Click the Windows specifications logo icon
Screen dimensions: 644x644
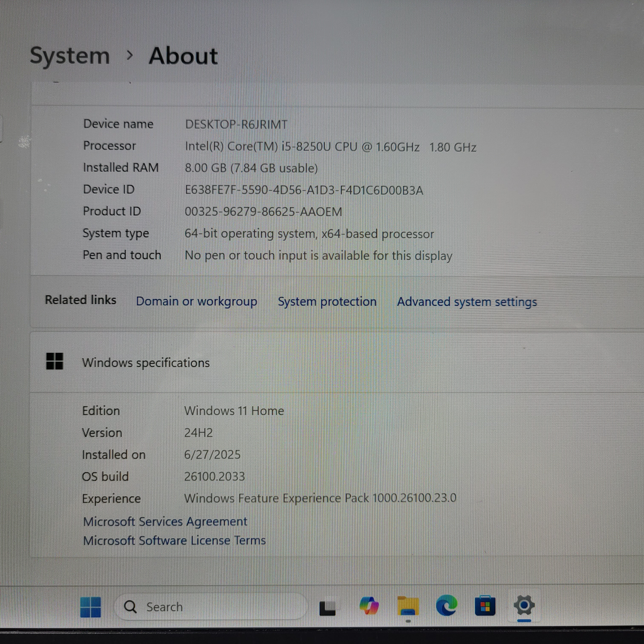click(55, 361)
